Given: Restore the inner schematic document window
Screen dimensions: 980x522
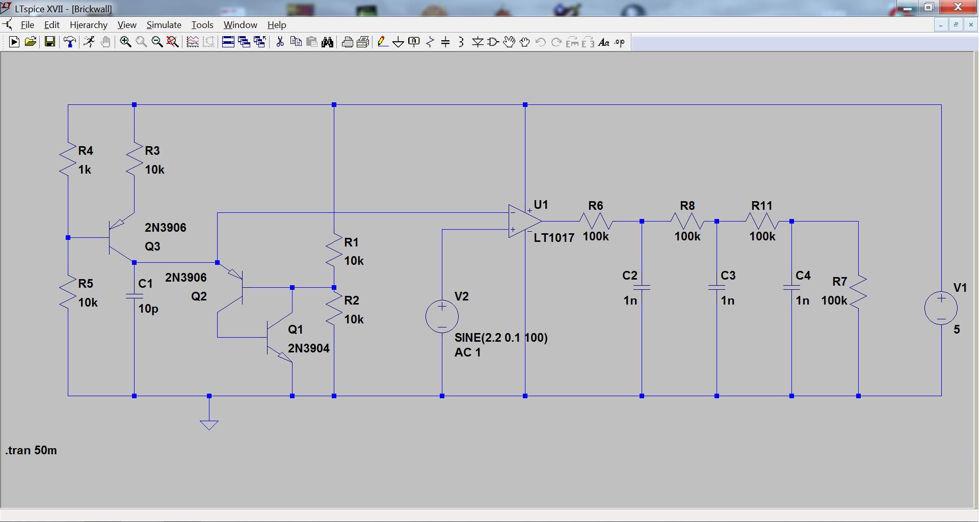Looking at the screenshot, I should 956,24.
